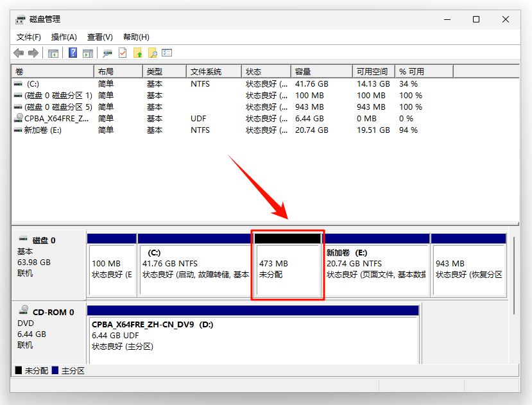Click the show/hide console tree icon

tap(53, 53)
